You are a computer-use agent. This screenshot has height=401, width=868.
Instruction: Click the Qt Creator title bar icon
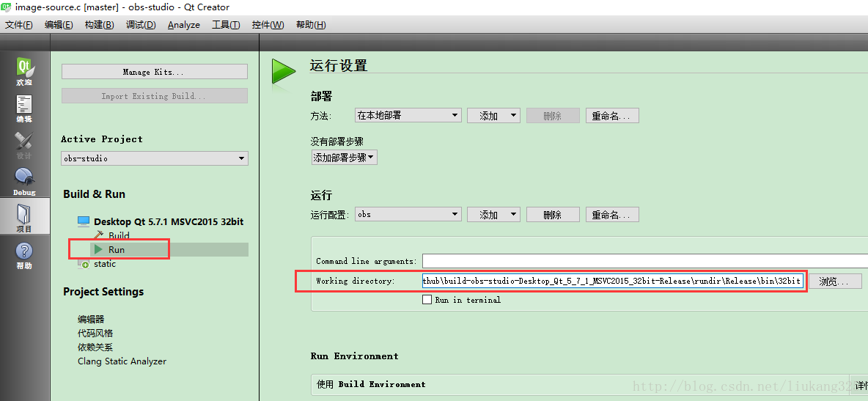point(7,7)
